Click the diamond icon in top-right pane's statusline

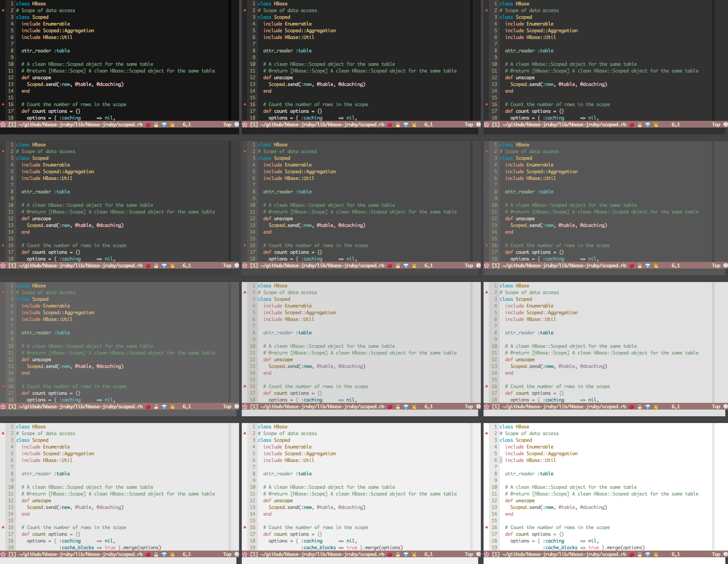(x=647, y=125)
